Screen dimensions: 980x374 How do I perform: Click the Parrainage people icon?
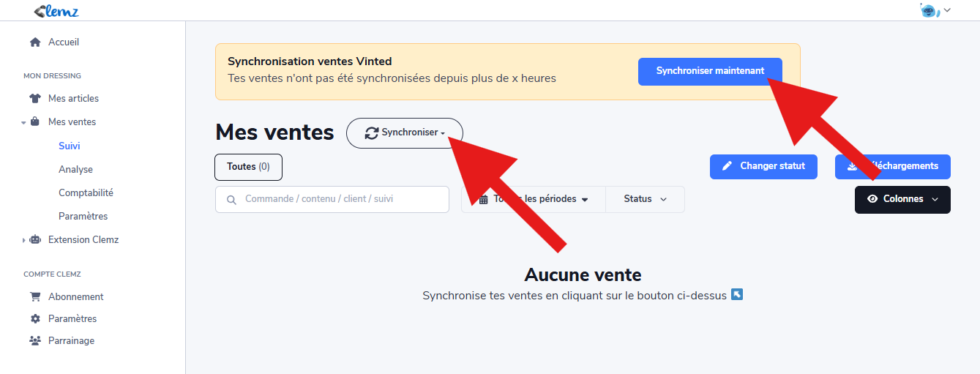pyautogui.click(x=35, y=341)
